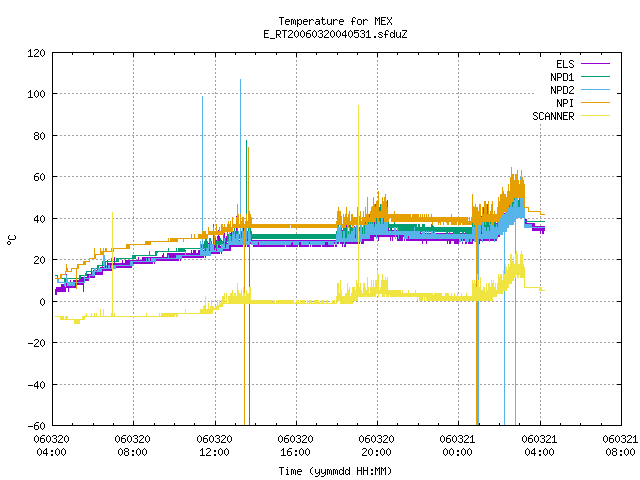Image resolution: width=640 pixels, height=480 pixels.
Task: Click the y-axis tick label '-60'
Action: coord(36,426)
